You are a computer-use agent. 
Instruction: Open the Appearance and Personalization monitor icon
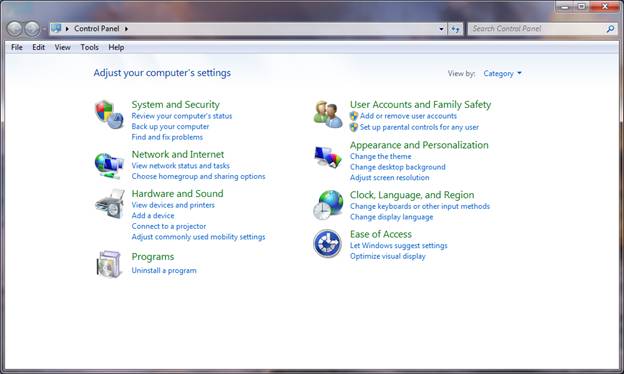click(x=328, y=157)
